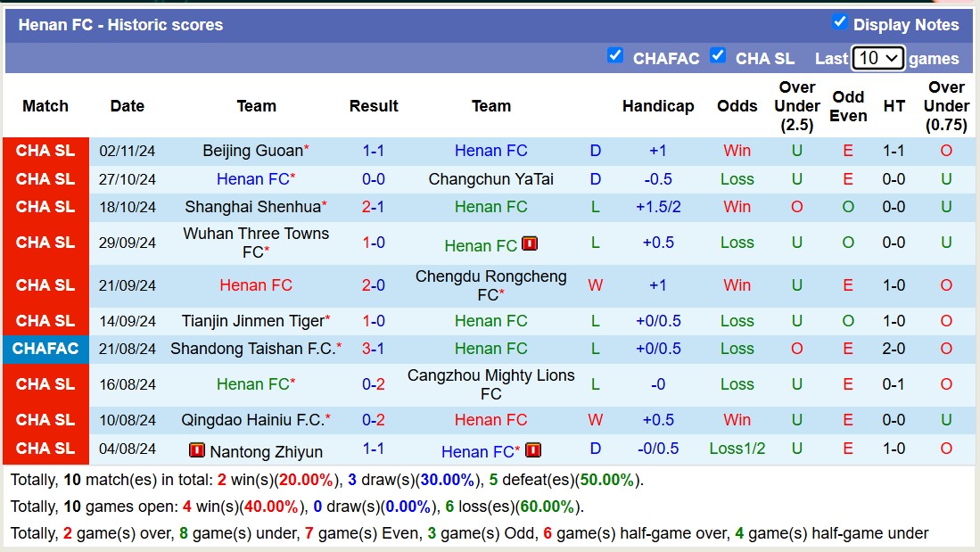Click the Date column header
This screenshot has width=980, height=552.
point(127,105)
